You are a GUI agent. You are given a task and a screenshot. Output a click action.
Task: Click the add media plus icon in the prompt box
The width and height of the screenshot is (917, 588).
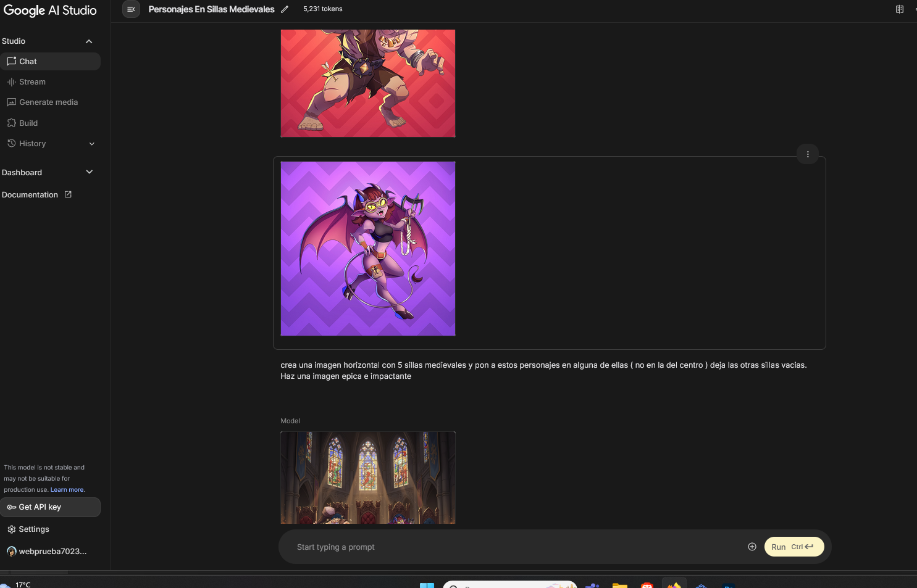coord(752,547)
